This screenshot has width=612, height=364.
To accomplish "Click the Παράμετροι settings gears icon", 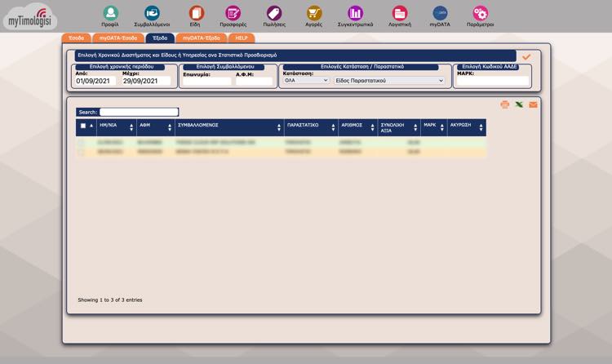I will 481,13.
